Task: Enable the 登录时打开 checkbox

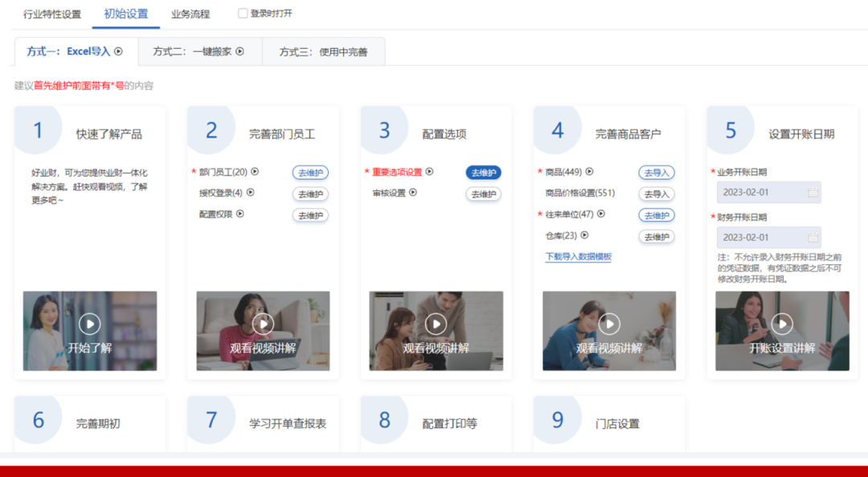Action: pyautogui.click(x=241, y=13)
